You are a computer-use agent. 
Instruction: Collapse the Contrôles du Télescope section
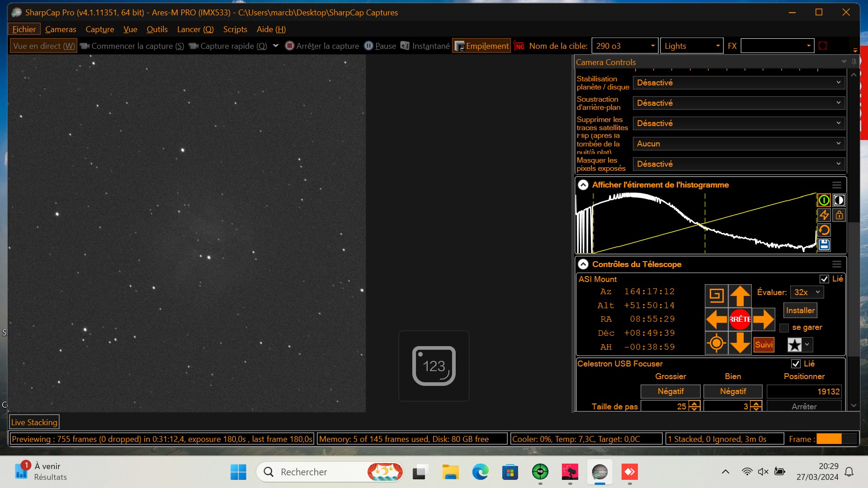point(583,264)
